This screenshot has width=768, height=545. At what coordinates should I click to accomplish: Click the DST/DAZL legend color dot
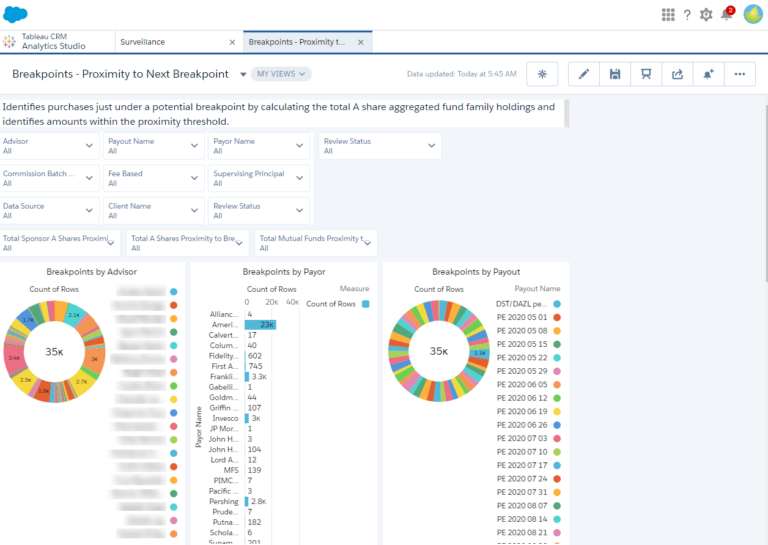(x=557, y=304)
